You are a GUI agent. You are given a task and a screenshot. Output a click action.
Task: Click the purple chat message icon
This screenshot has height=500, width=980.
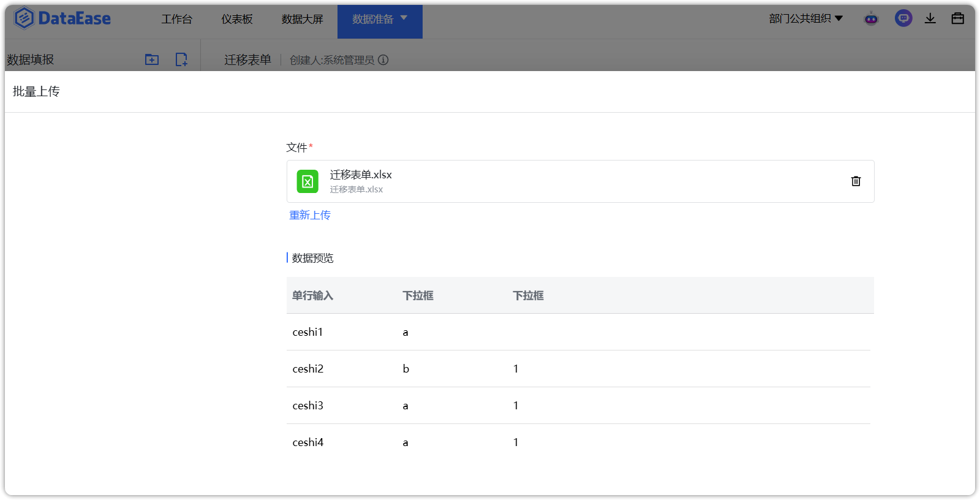[x=903, y=18]
